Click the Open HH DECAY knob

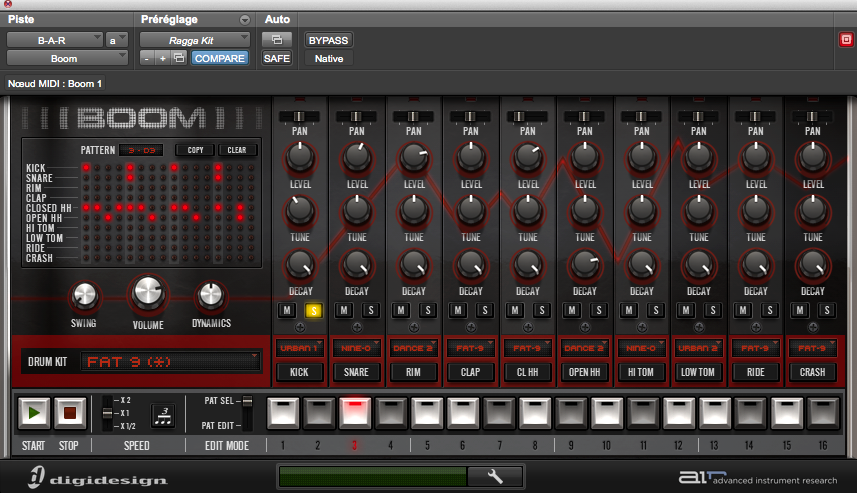[x=585, y=265]
